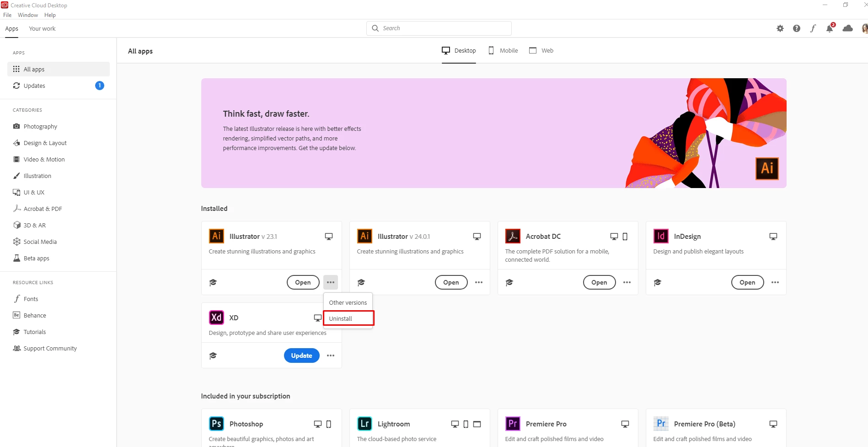Expand more options for InDesign
The width and height of the screenshot is (868, 447).
click(x=775, y=282)
